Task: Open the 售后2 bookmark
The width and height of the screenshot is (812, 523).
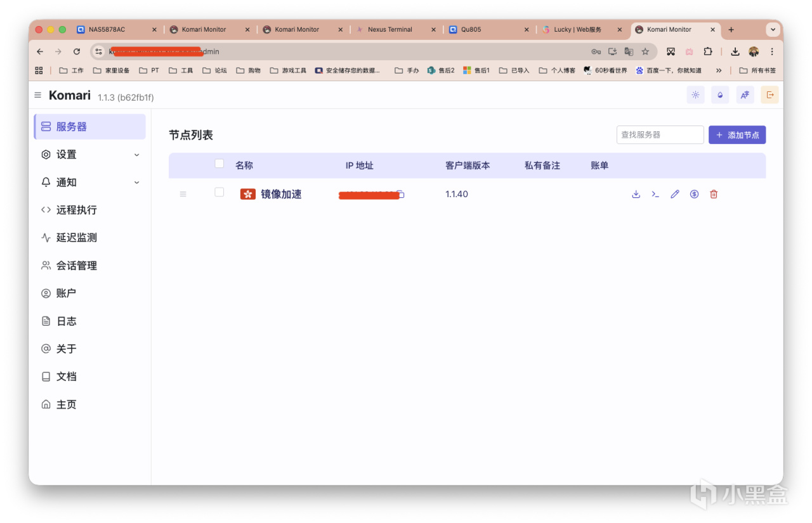Action: (x=441, y=70)
